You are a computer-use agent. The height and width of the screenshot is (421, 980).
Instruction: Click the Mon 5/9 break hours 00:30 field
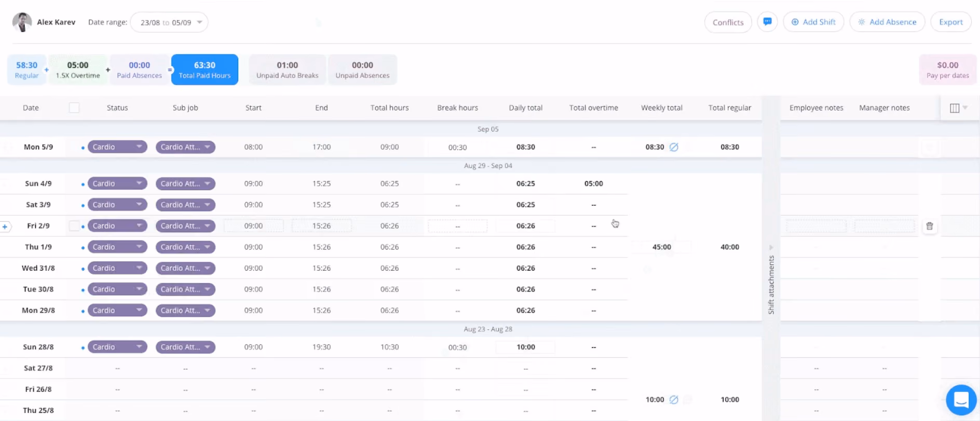coord(457,147)
